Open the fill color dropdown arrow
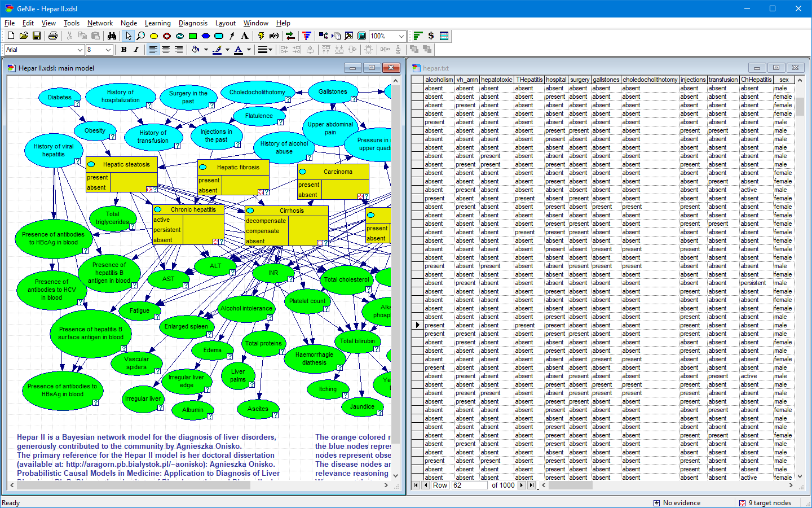The width and height of the screenshot is (812, 508). [206, 50]
